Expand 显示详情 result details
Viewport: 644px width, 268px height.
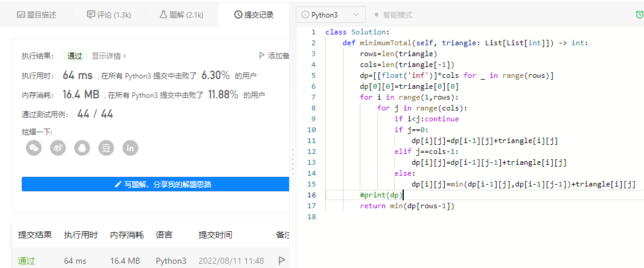(x=109, y=56)
